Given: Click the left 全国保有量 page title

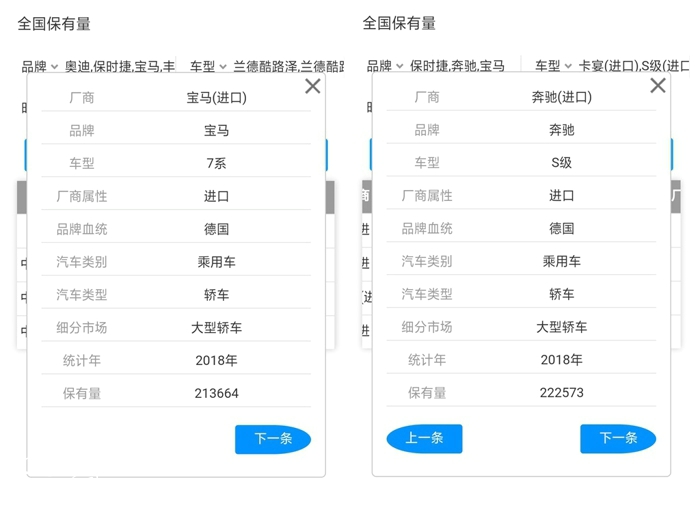Looking at the screenshot, I should tap(54, 24).
